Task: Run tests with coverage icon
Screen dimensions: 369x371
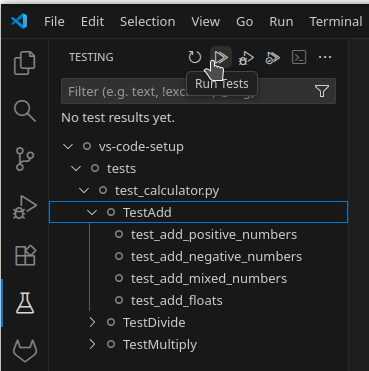Action: pos(272,58)
